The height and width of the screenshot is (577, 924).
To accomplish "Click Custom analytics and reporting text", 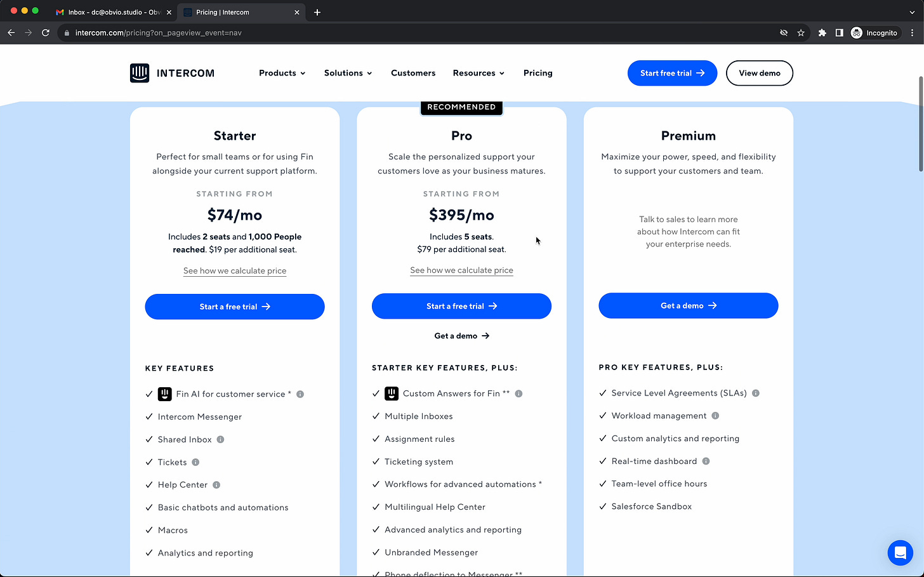I will click(675, 439).
